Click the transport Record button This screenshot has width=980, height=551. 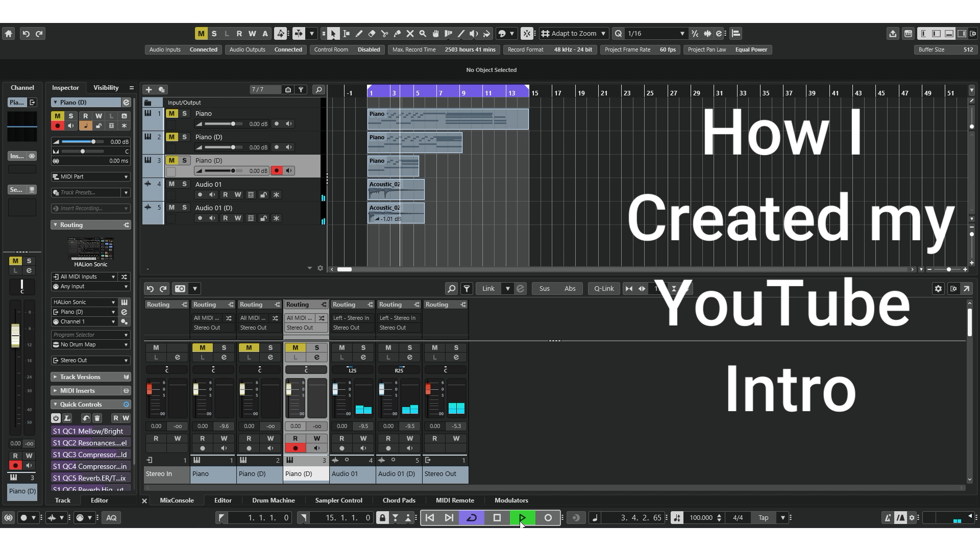[x=548, y=517]
